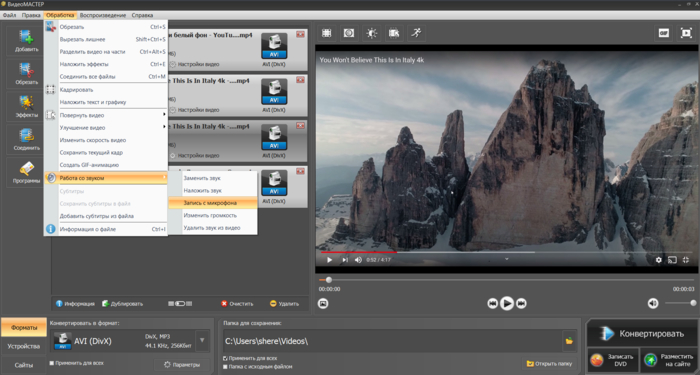This screenshot has height=375, width=700.
Task: Click the AVI format icon of the second file
Action: [x=274, y=92]
